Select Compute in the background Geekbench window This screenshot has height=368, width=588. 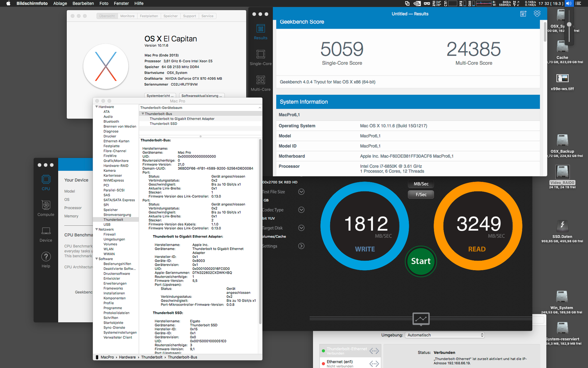pyautogui.click(x=46, y=208)
